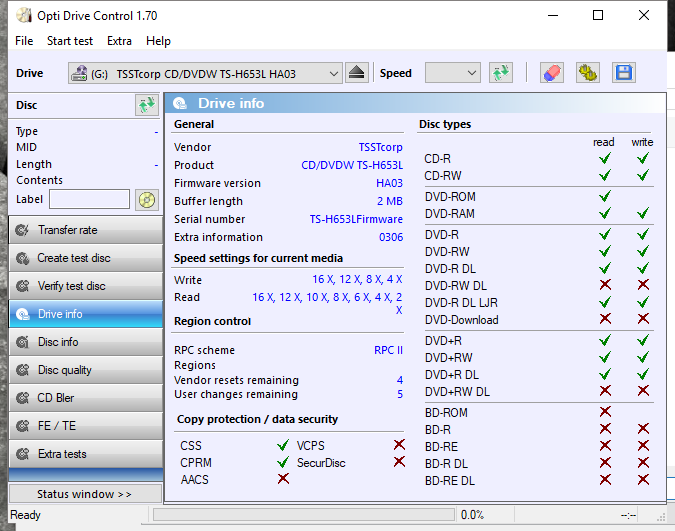Click the DVD+RW DL read cross
The height and width of the screenshot is (531, 675).
pos(605,391)
